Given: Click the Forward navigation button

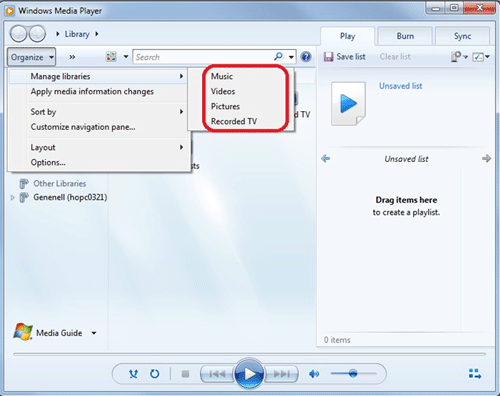Looking at the screenshot, I should click(37, 34).
